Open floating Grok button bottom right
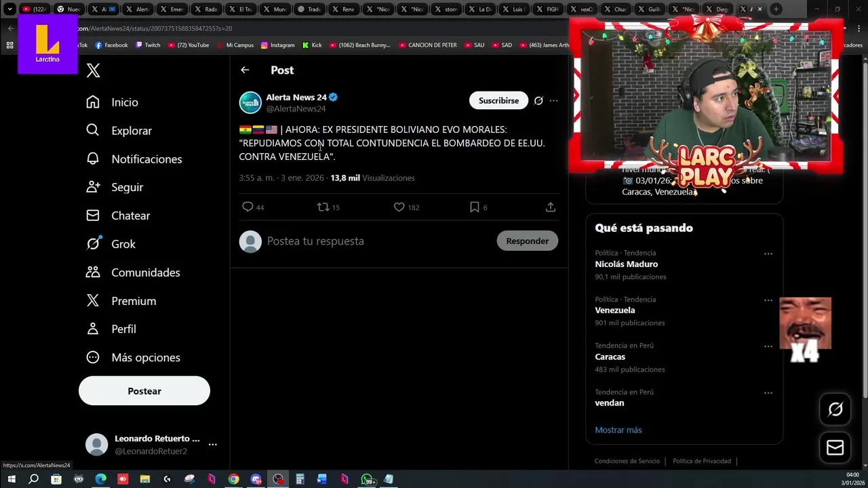This screenshot has width=868, height=488. [835, 409]
